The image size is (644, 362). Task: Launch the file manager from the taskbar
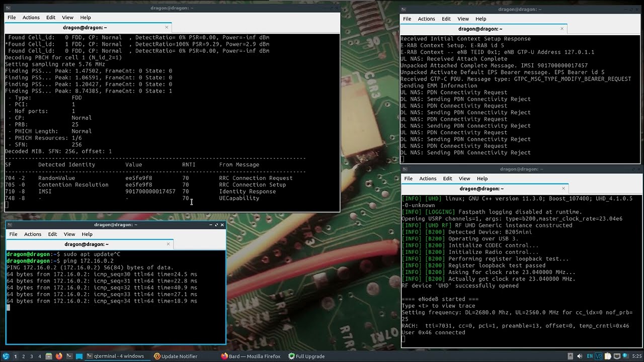[49, 356]
